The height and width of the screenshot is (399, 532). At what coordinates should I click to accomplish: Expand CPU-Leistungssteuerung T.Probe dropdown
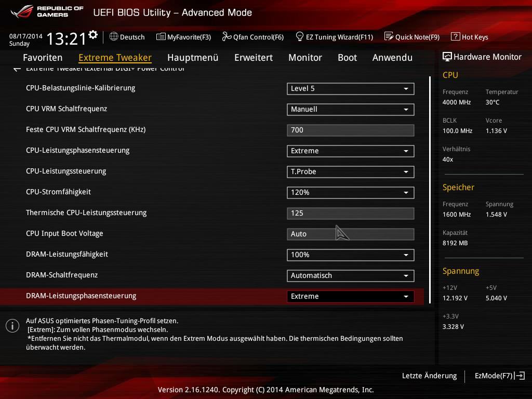tap(351, 171)
